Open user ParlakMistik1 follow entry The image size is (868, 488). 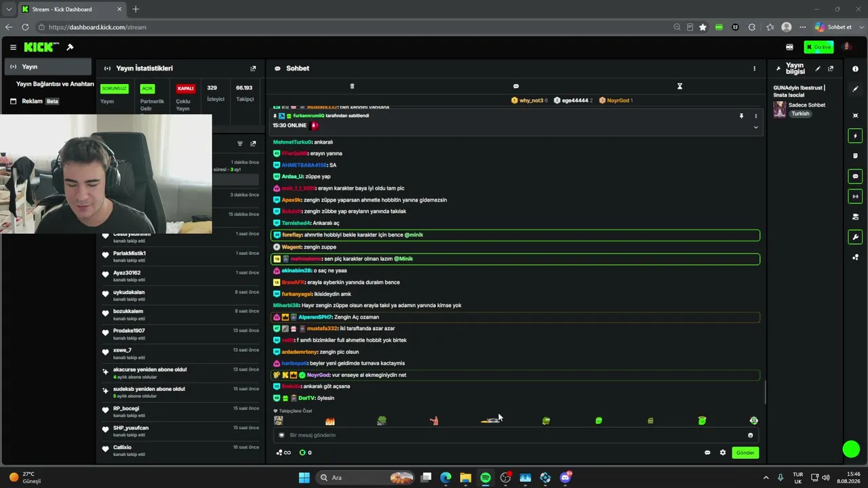[x=180, y=256]
